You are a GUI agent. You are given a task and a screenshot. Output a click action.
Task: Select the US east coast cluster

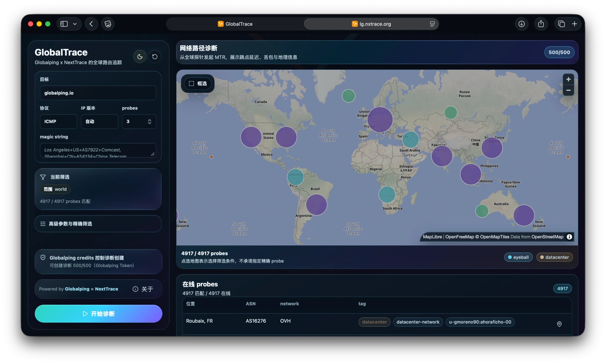pyautogui.click(x=286, y=137)
